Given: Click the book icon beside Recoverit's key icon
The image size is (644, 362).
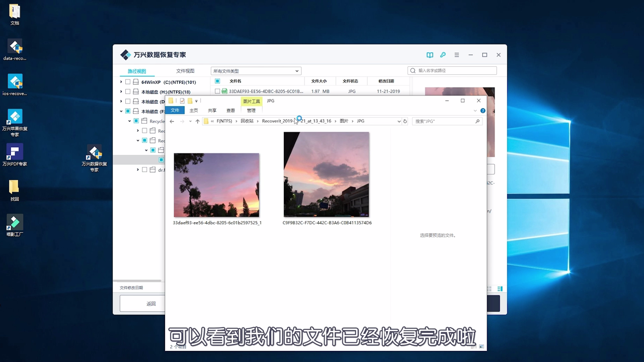Looking at the screenshot, I should coord(430,55).
